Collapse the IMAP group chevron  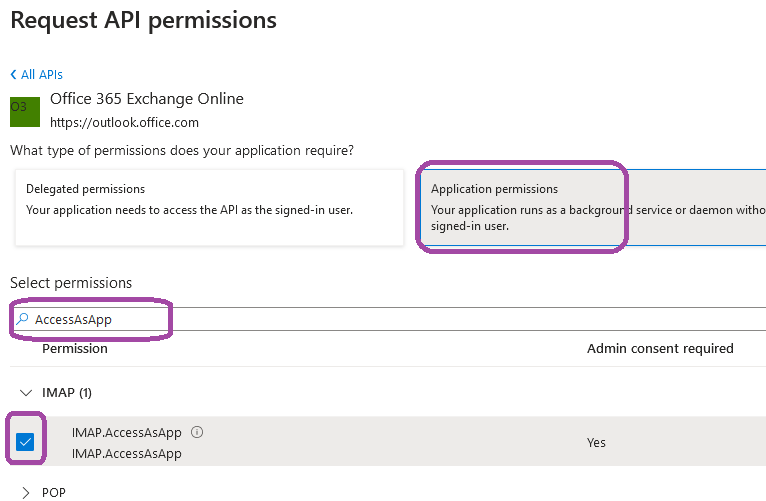tap(25, 392)
